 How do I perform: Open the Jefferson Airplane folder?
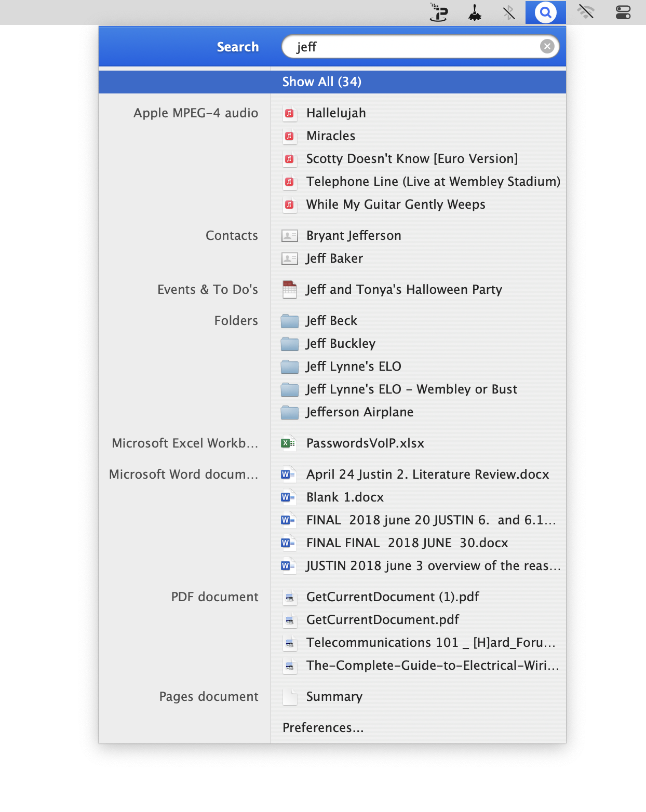click(x=359, y=412)
